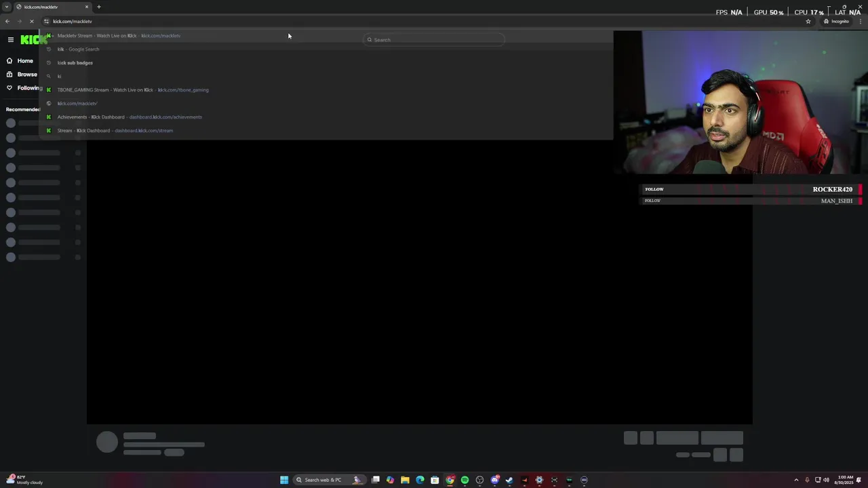Open the notifications bell in taskbar
This screenshot has height=488, width=868.
coord(859,480)
